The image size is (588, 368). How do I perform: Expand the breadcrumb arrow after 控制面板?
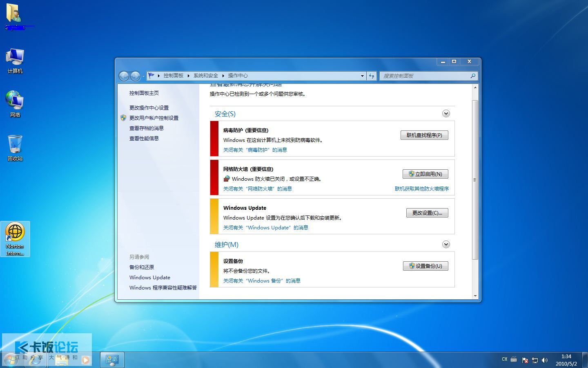click(x=188, y=76)
